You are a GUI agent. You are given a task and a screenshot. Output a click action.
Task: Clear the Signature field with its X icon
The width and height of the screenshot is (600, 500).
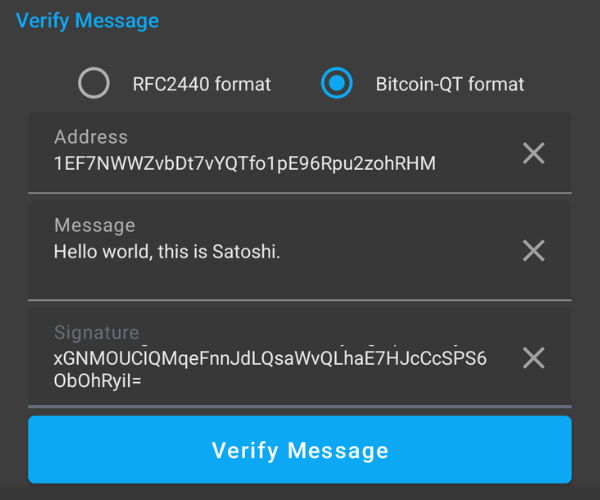[x=534, y=358]
